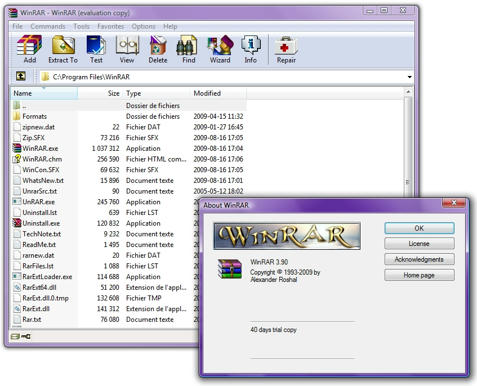Click the 1 037 312 size value
Viewport: 477px width, 386px height.
[106, 148]
